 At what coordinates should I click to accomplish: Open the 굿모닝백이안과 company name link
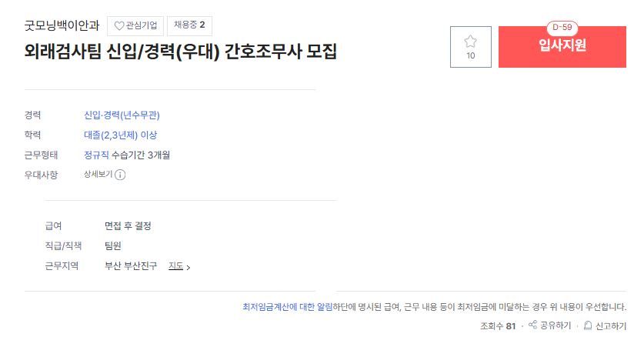62,26
